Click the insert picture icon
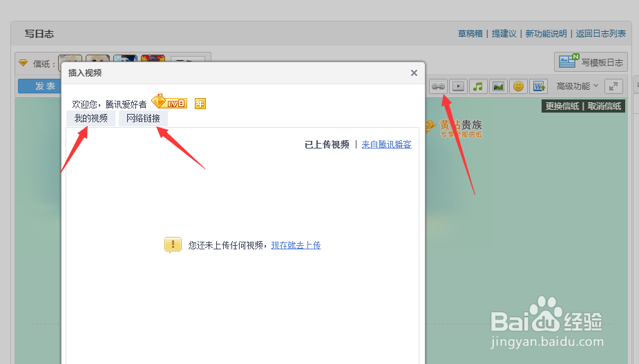This screenshot has height=364, width=639. (498, 86)
